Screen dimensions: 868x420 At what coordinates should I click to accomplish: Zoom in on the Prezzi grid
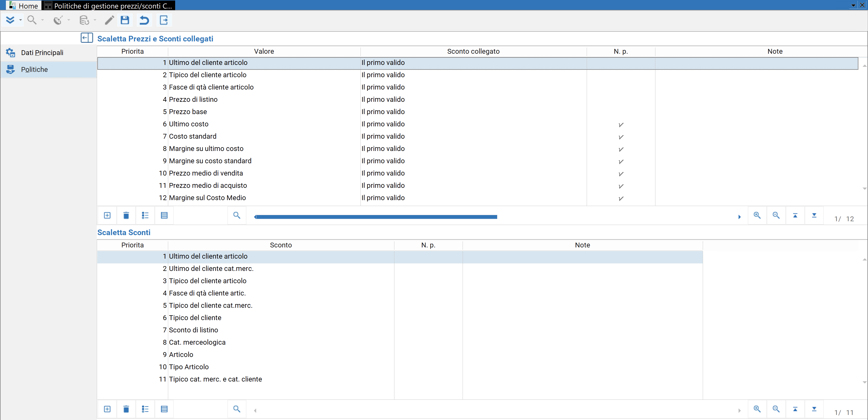point(757,215)
